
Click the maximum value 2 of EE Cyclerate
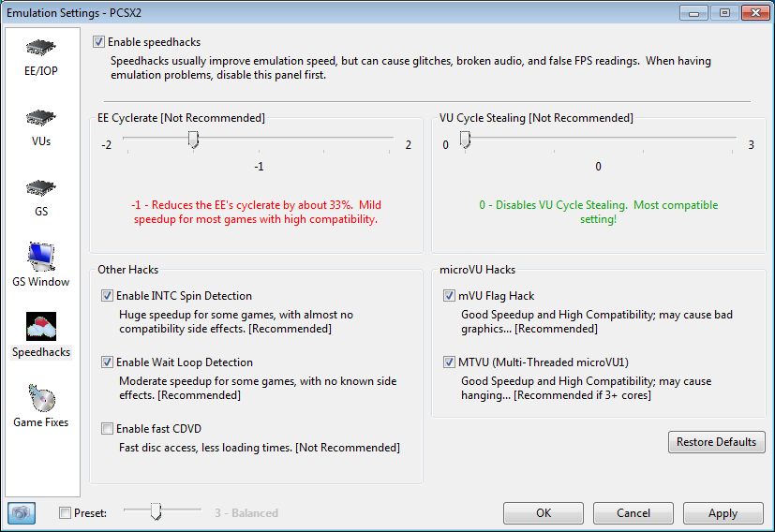(x=409, y=145)
